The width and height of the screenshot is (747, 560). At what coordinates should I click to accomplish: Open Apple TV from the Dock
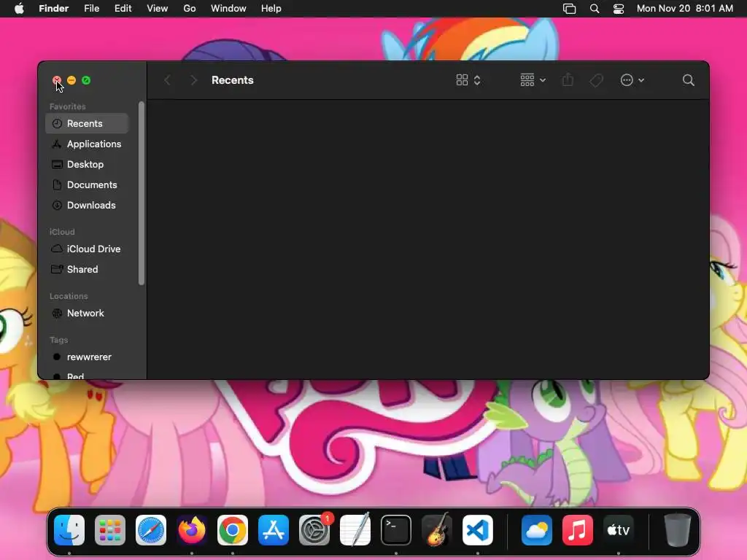(x=619, y=530)
